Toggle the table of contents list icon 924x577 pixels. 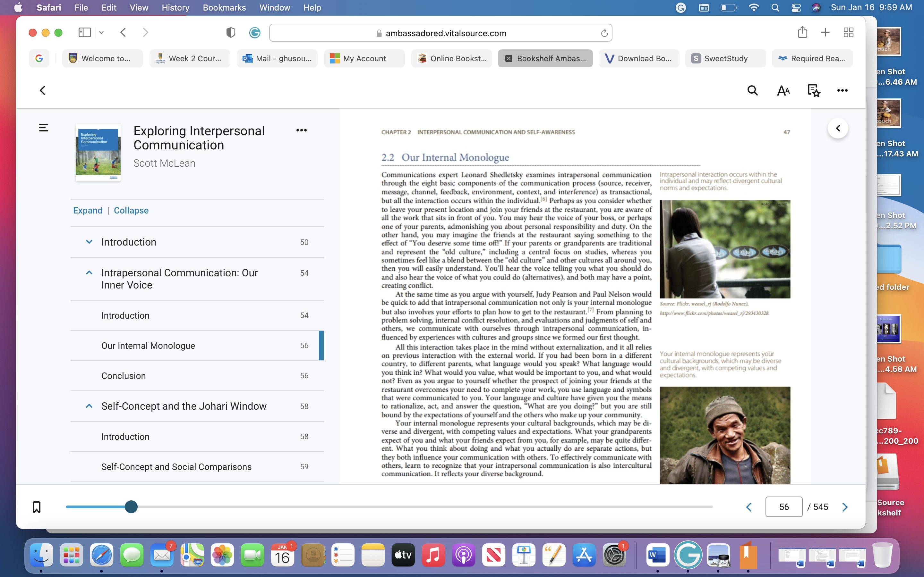(44, 128)
